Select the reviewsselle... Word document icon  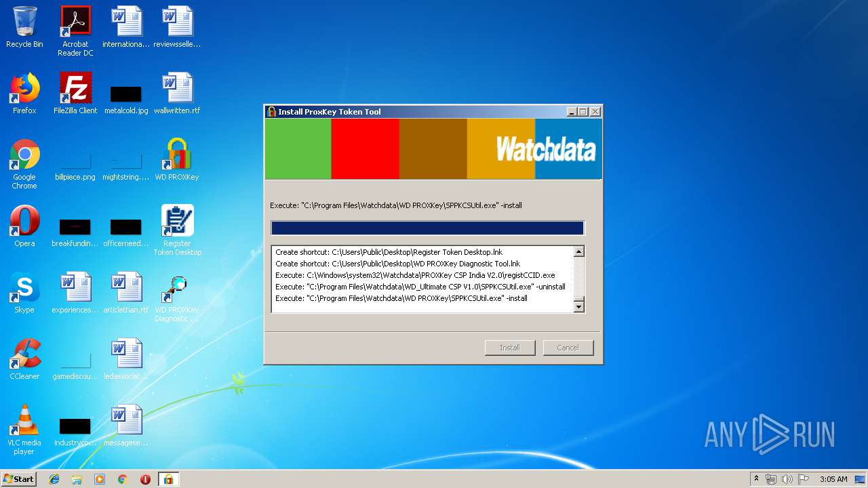(x=177, y=27)
